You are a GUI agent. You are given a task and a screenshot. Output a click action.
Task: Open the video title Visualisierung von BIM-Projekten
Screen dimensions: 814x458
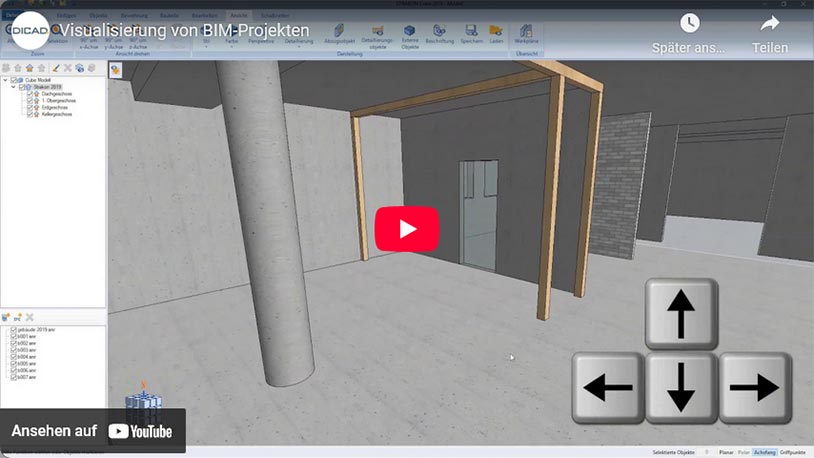(x=180, y=30)
